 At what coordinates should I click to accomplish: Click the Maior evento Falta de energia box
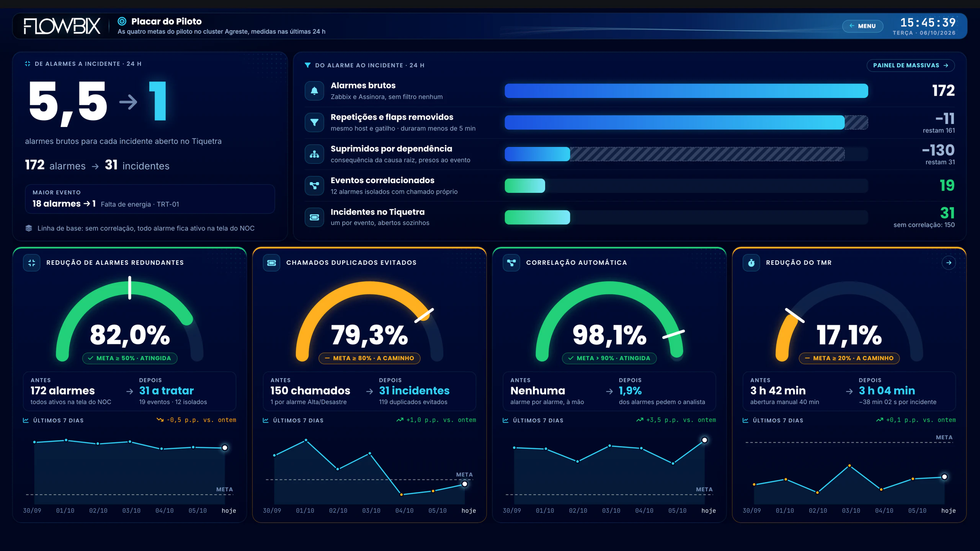(150, 199)
